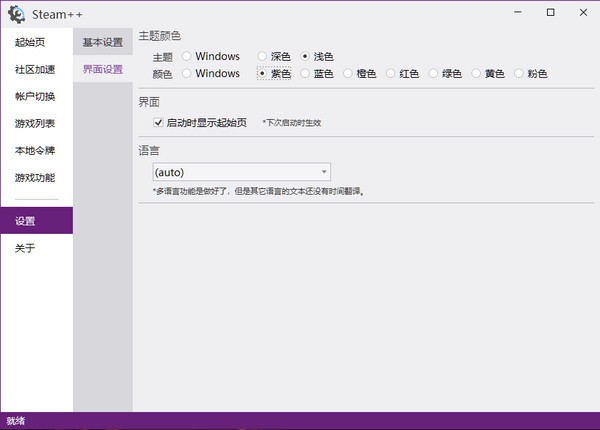Choose the 粉色 color option
Image resolution: width=600 pixels, height=430 pixels.
[x=518, y=74]
